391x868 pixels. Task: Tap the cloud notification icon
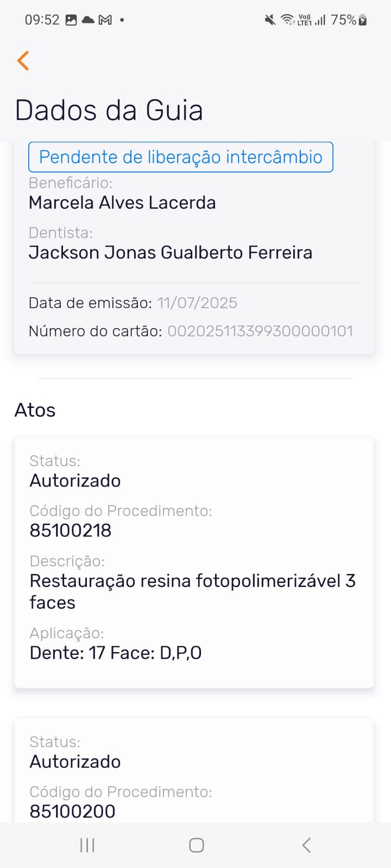coord(88,20)
